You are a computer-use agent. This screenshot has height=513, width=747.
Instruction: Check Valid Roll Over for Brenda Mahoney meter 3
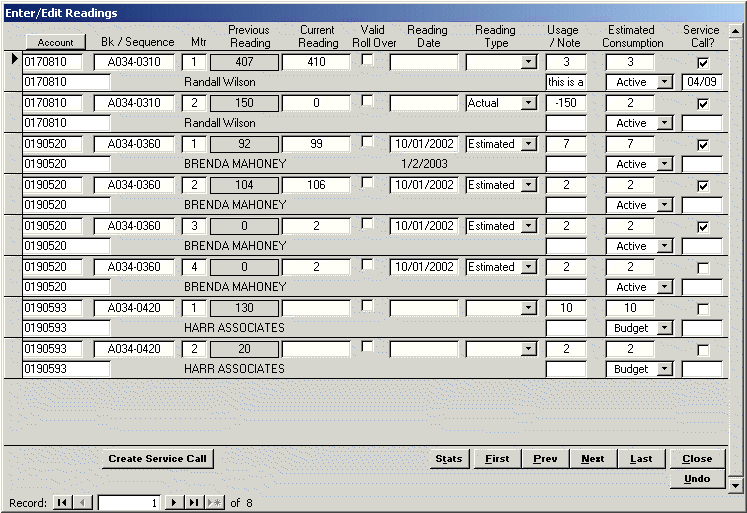[367, 223]
